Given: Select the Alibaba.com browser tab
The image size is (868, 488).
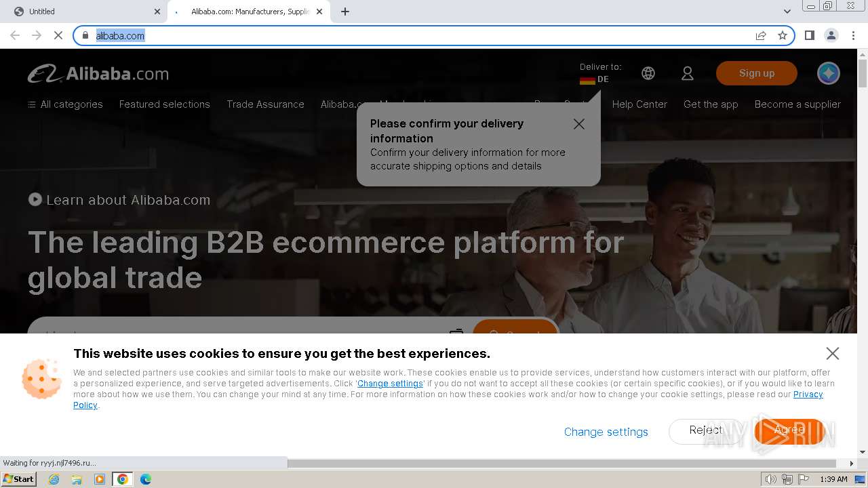Looking at the screenshot, I should 248,12.
